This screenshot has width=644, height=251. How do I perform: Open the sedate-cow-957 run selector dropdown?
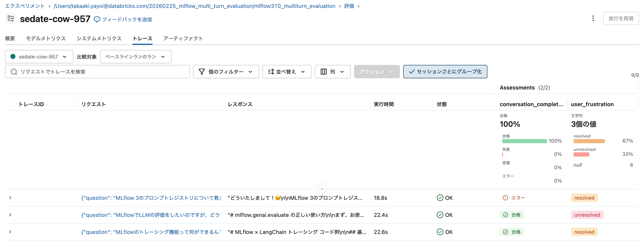39,57
